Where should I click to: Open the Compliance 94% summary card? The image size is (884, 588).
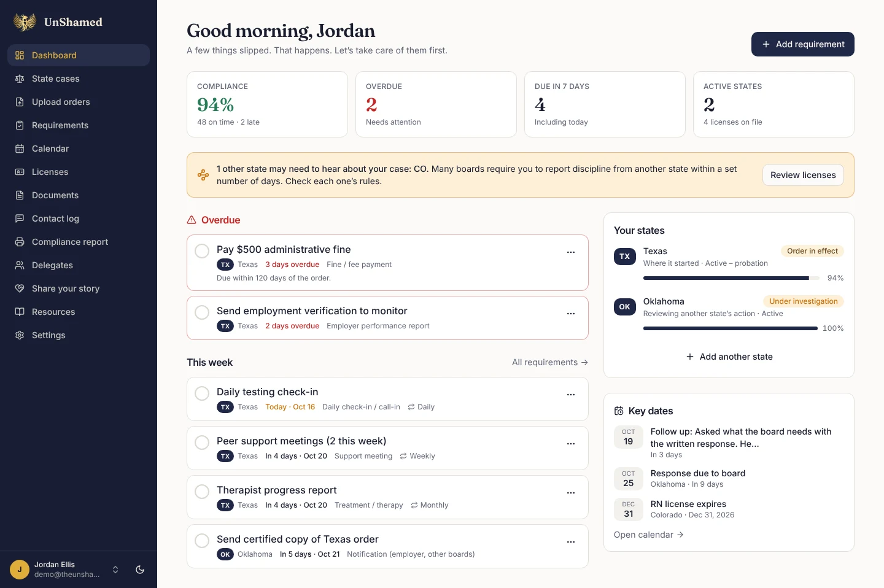coord(267,104)
